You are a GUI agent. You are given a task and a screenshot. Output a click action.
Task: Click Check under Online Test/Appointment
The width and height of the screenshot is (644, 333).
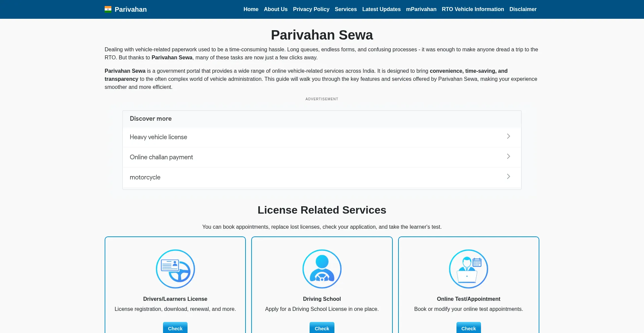coord(469,328)
